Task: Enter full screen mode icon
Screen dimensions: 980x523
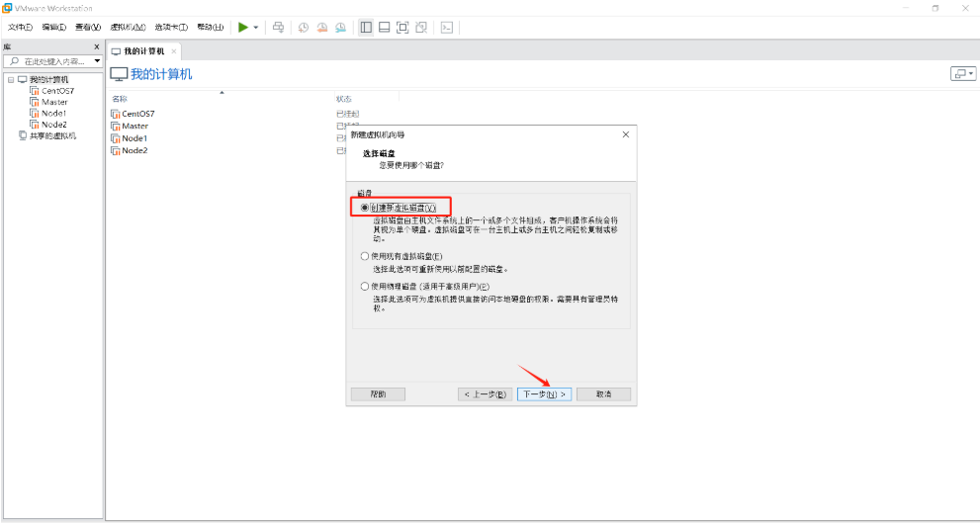Action: [x=403, y=27]
